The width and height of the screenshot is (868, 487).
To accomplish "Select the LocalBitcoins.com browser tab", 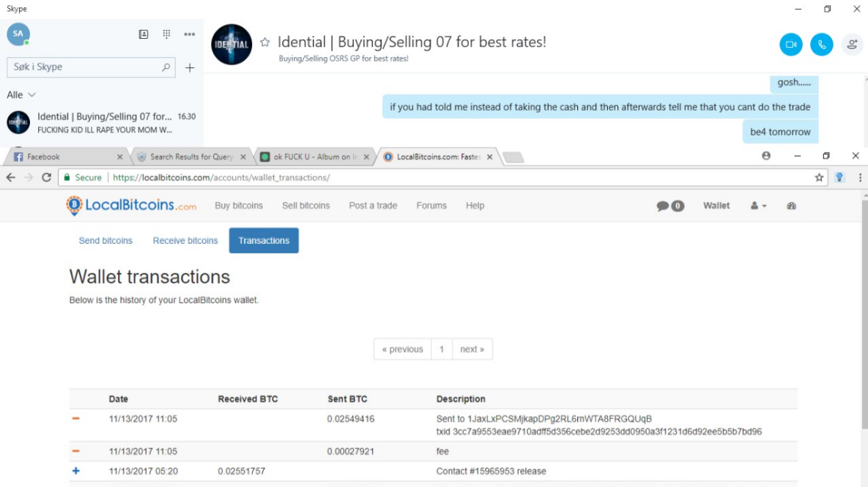I will pyautogui.click(x=438, y=157).
